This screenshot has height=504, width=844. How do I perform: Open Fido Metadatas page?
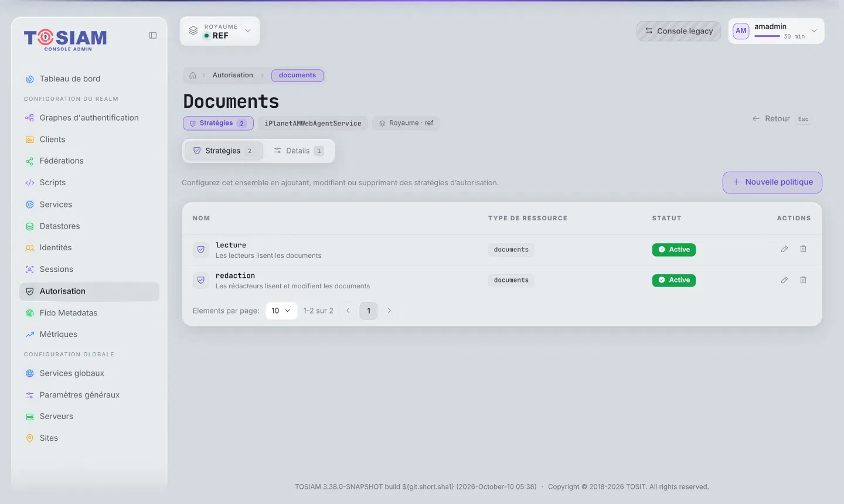coord(89,313)
